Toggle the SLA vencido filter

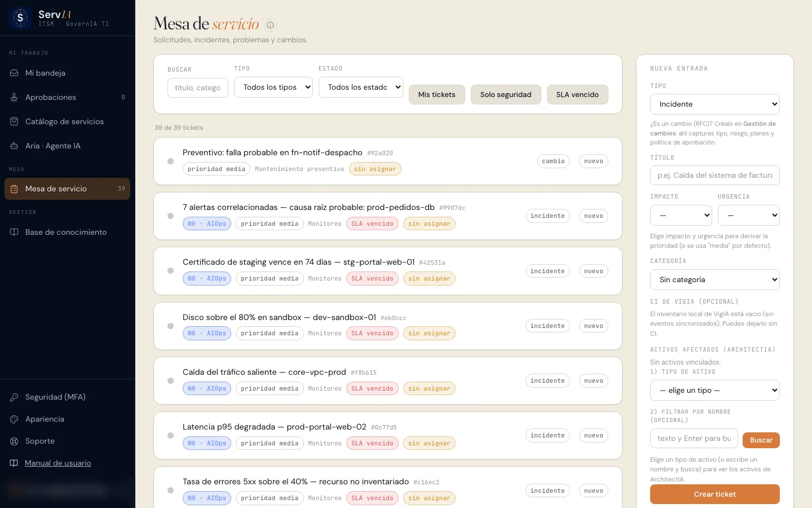[x=577, y=94]
